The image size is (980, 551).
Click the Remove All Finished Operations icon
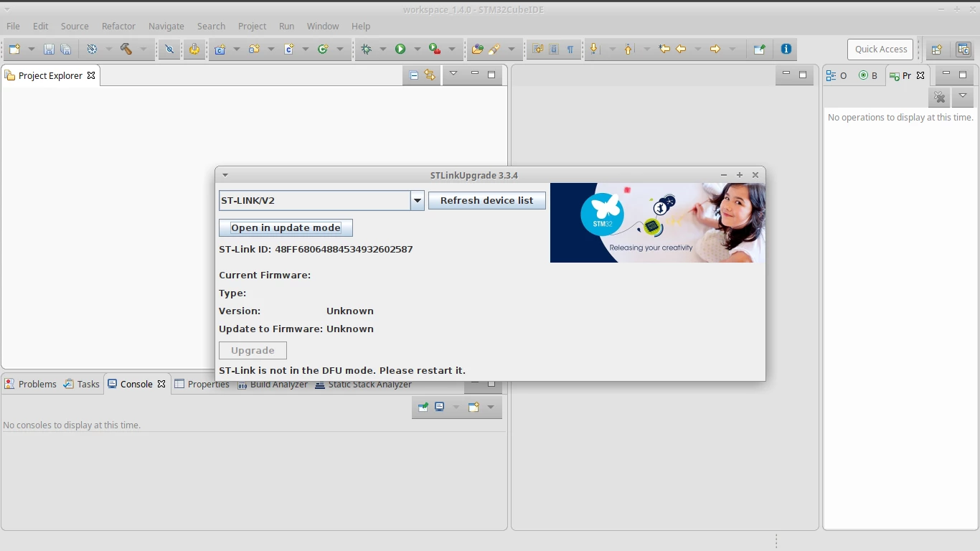pos(940,97)
